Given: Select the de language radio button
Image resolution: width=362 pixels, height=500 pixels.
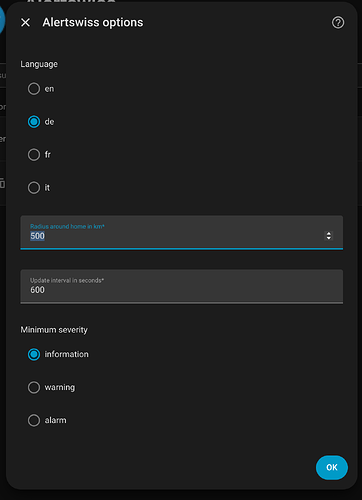Looking at the screenshot, I should pyautogui.click(x=34, y=122).
